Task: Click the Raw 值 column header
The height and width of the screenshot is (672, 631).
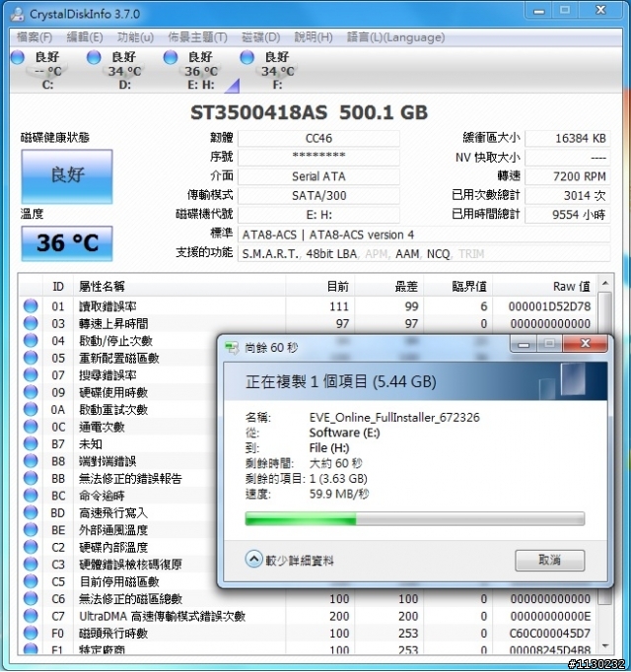Action: pyautogui.click(x=544, y=287)
